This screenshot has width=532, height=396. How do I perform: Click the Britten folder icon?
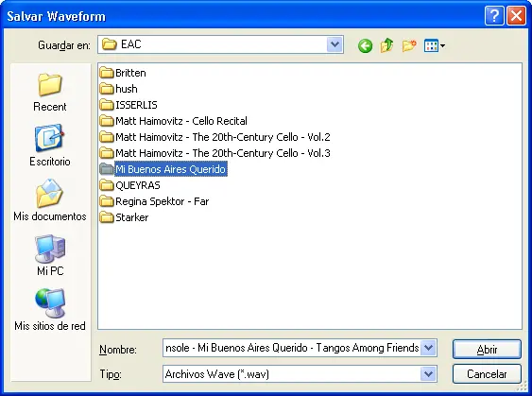pyautogui.click(x=107, y=73)
